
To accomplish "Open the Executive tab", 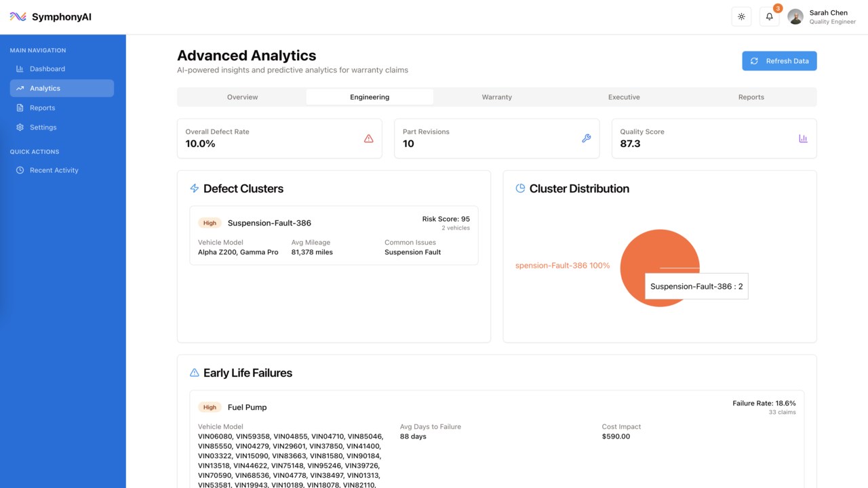I will click(624, 97).
